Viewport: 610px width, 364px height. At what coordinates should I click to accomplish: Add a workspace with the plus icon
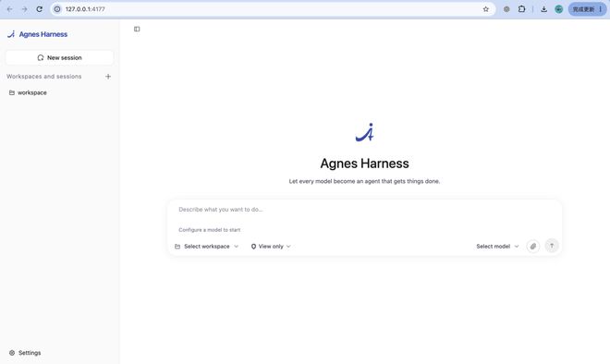(x=108, y=77)
